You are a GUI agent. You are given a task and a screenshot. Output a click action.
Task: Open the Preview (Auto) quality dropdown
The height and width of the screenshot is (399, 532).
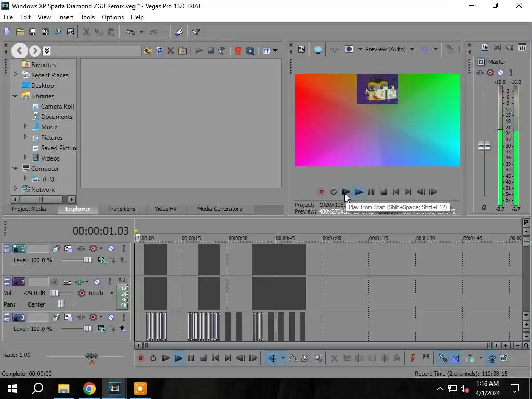pos(412,49)
